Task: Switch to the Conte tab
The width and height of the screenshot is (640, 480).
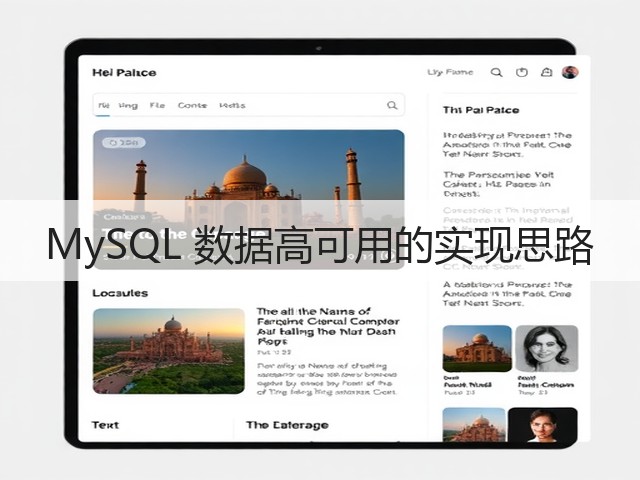Action: pos(192,105)
